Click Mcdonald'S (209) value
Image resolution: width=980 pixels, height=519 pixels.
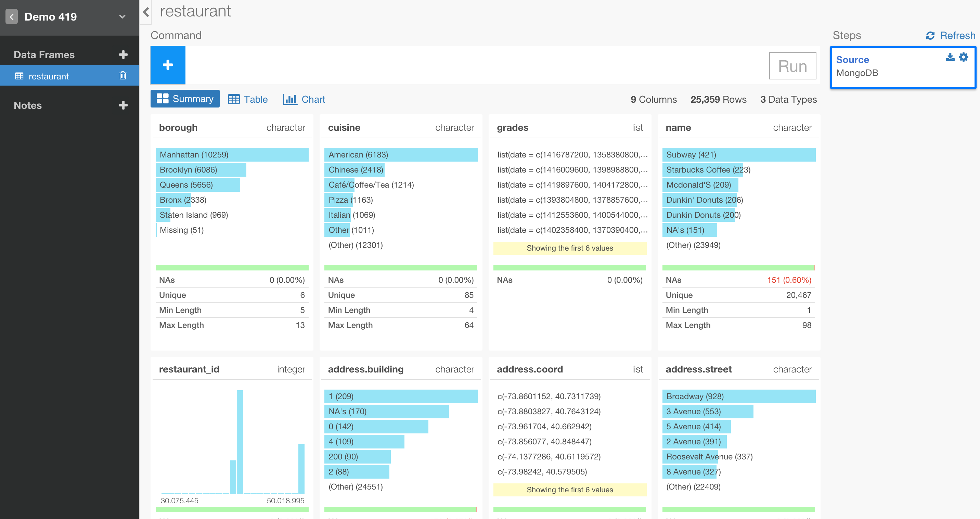tap(698, 185)
